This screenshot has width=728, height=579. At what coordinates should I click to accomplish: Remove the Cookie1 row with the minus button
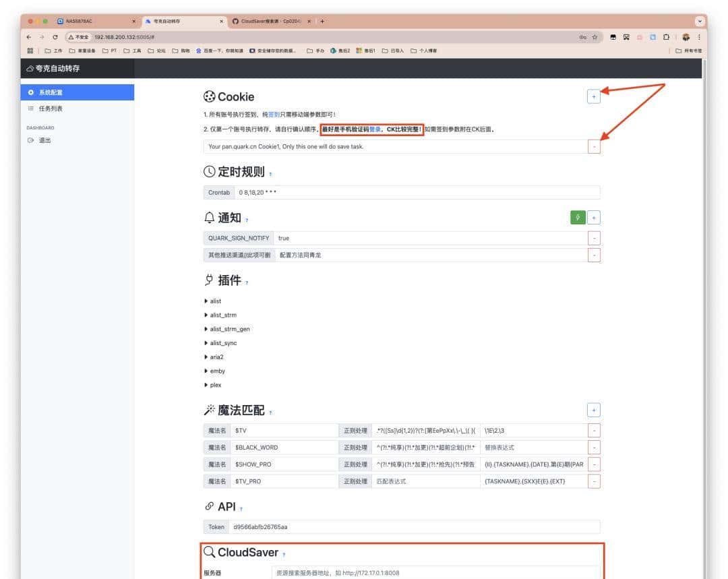click(594, 146)
